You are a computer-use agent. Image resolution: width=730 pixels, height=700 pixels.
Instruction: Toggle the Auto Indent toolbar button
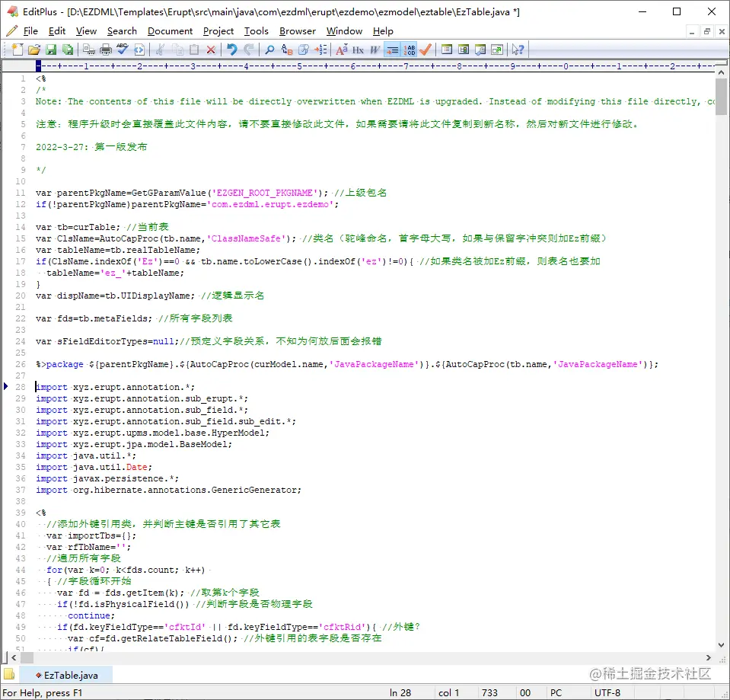pos(392,50)
